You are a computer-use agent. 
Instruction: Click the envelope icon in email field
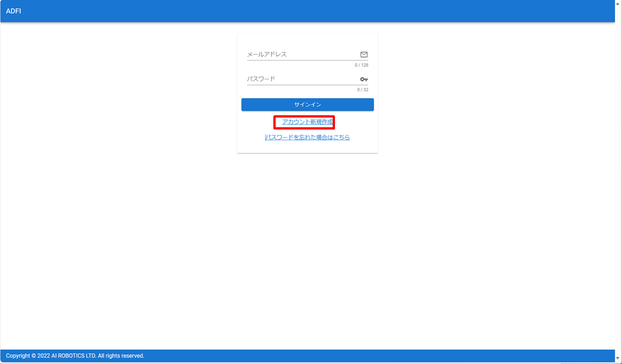click(363, 55)
